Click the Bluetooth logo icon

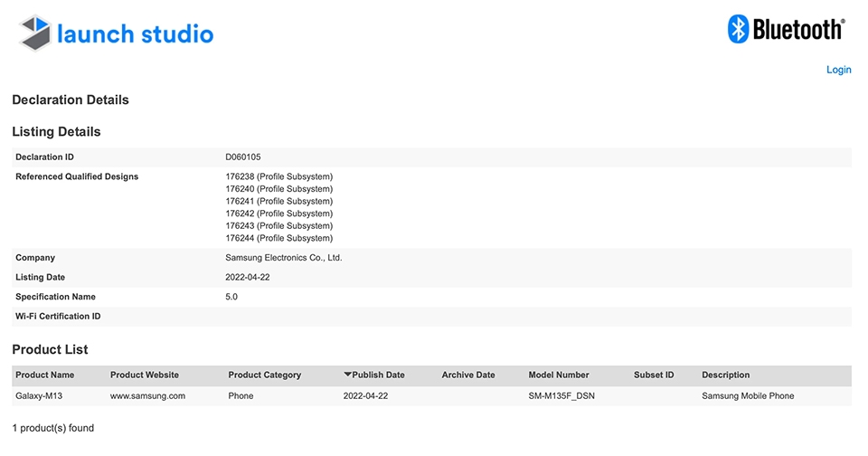click(x=738, y=29)
